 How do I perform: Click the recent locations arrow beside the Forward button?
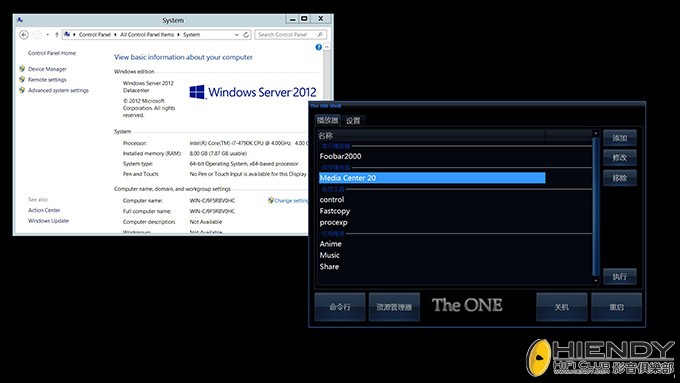47,35
